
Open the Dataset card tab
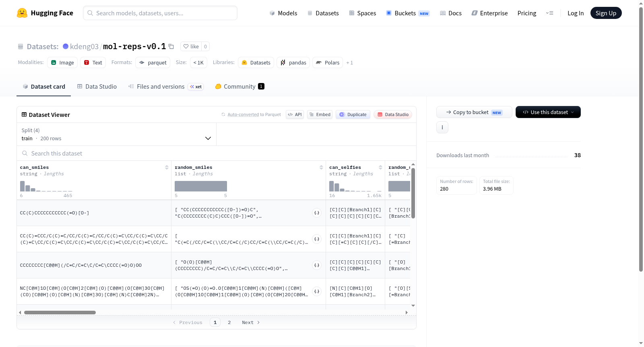[x=43, y=86]
